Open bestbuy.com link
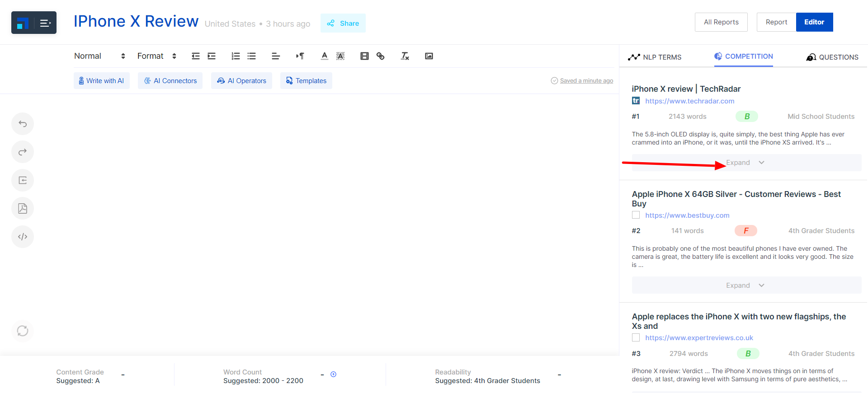The height and width of the screenshot is (393, 868). [687, 215]
